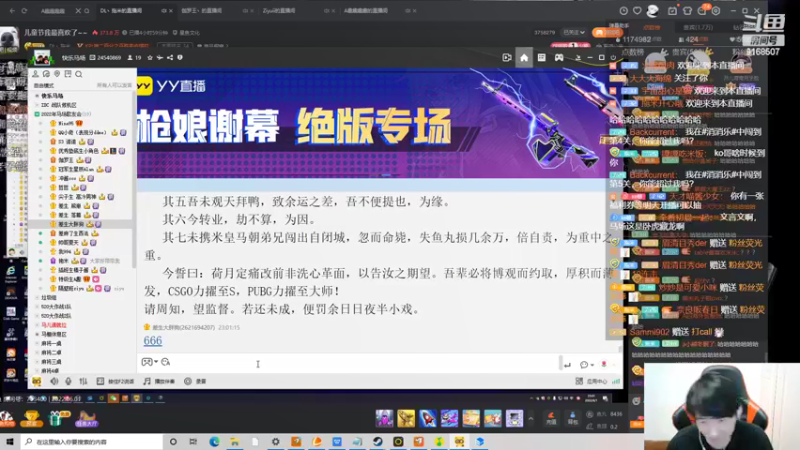Refresh the Douyu page
800x450 pixels.
point(24,10)
